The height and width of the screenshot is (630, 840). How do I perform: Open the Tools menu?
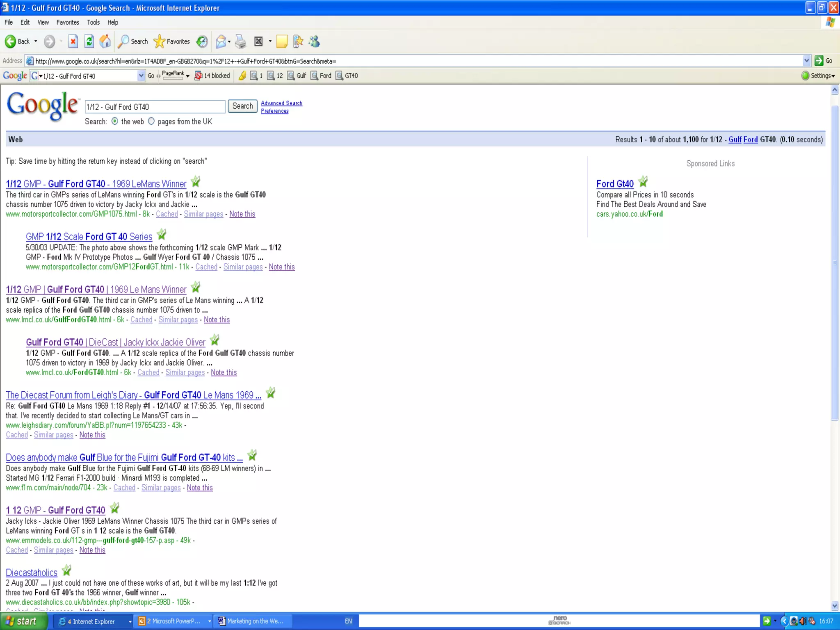click(x=93, y=22)
